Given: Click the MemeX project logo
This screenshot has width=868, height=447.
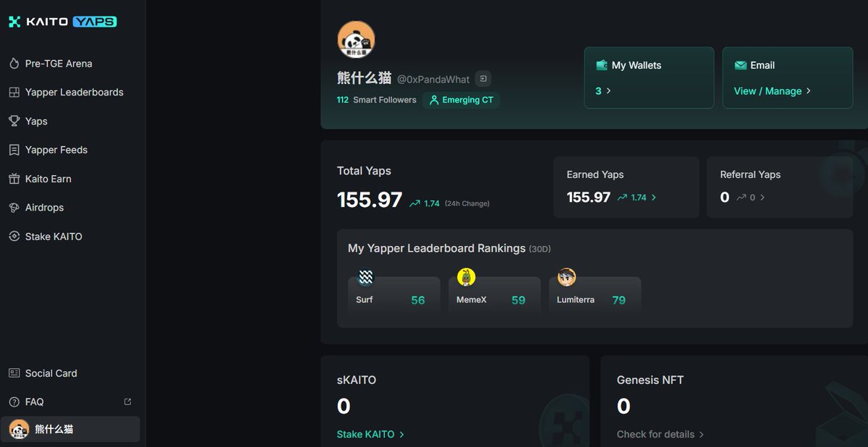Looking at the screenshot, I should point(467,277).
